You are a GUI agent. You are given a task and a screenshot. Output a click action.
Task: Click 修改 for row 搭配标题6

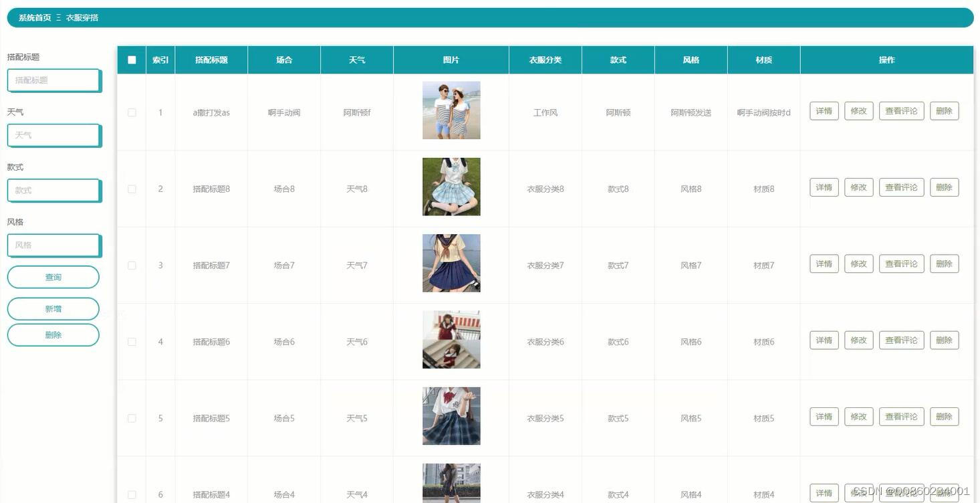[x=858, y=340]
